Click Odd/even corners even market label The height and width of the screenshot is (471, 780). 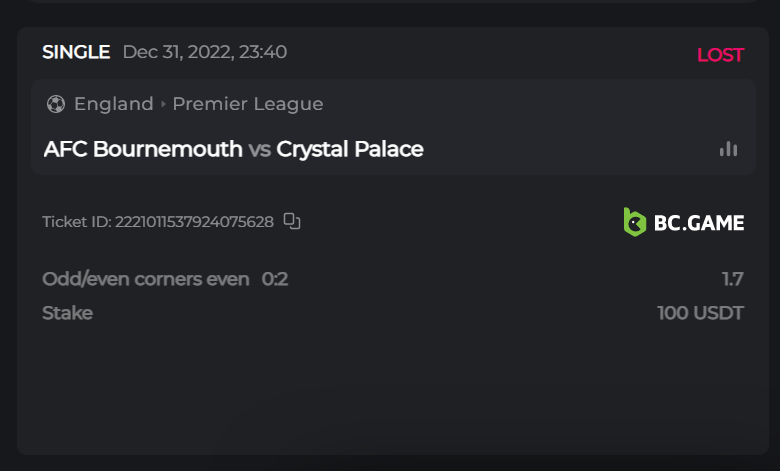(146, 279)
